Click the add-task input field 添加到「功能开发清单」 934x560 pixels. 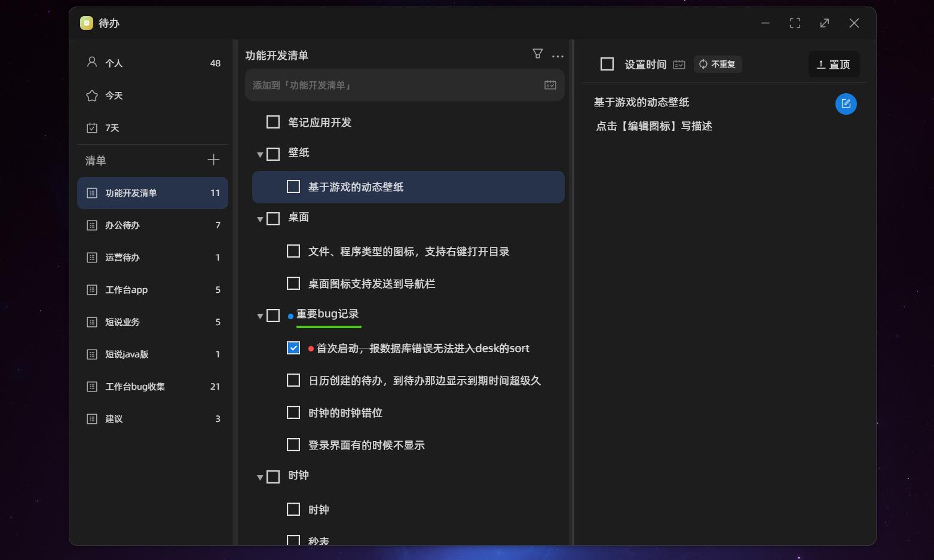coord(388,85)
